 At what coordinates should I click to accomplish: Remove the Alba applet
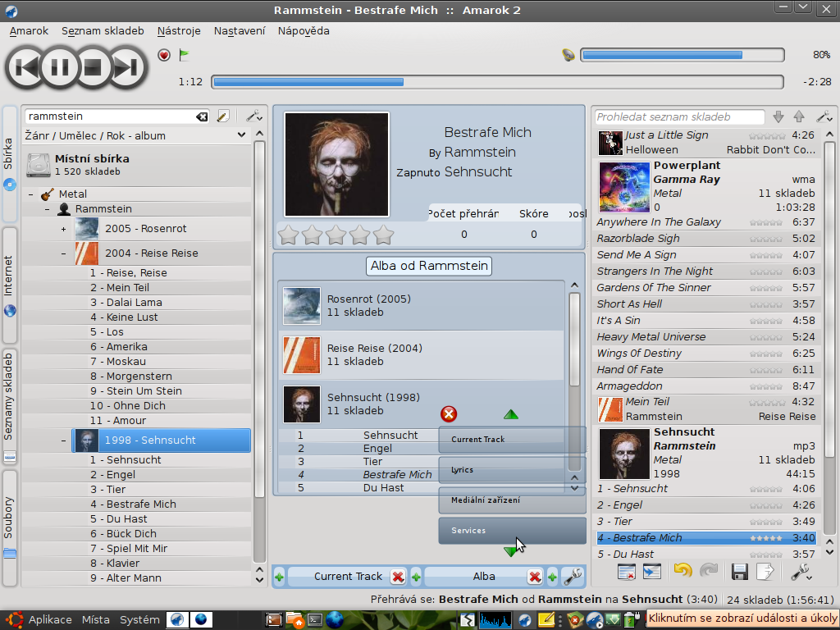click(x=535, y=577)
